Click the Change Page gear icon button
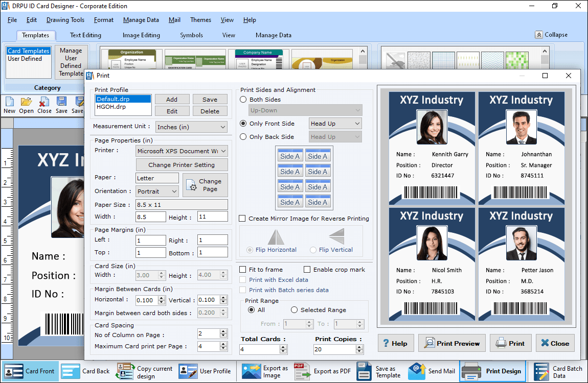588x383 pixels. click(x=205, y=185)
